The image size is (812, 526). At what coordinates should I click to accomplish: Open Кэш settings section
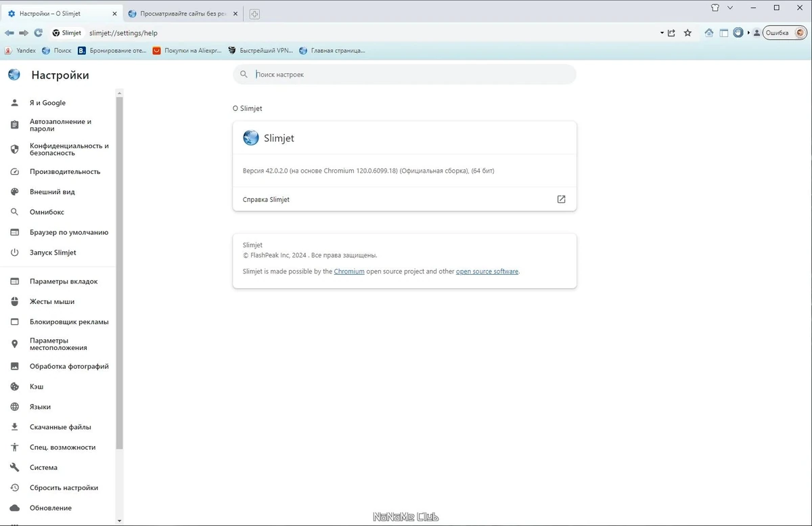pos(58,387)
